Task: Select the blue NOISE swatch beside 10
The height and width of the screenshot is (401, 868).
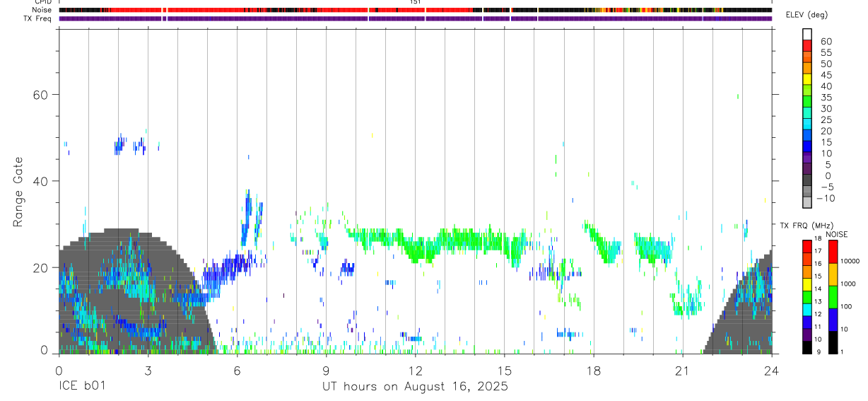Action: coord(833,320)
